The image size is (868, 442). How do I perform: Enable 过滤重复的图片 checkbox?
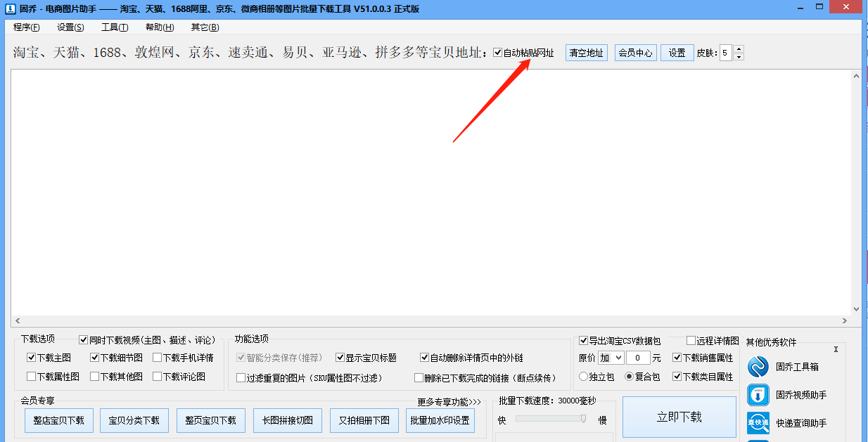(x=241, y=378)
